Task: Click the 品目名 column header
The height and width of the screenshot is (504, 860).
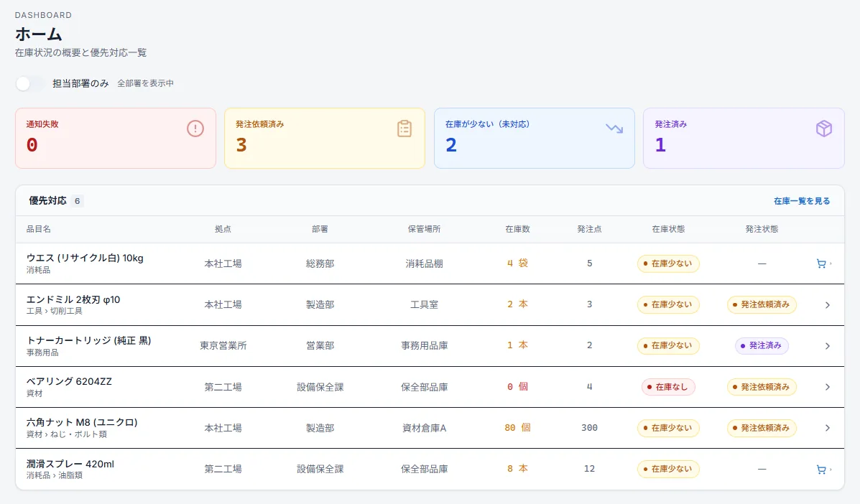Action: pos(38,229)
